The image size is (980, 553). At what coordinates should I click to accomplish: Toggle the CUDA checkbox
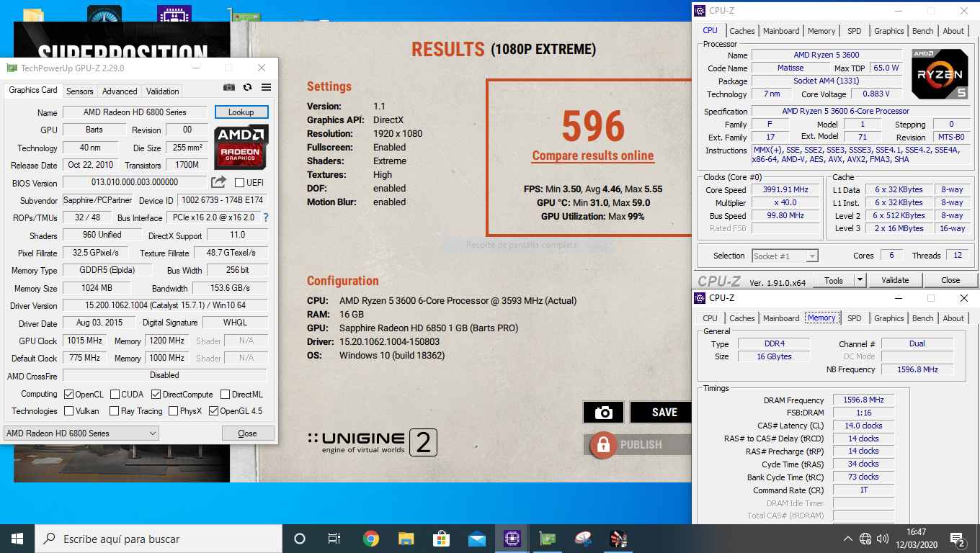point(115,394)
